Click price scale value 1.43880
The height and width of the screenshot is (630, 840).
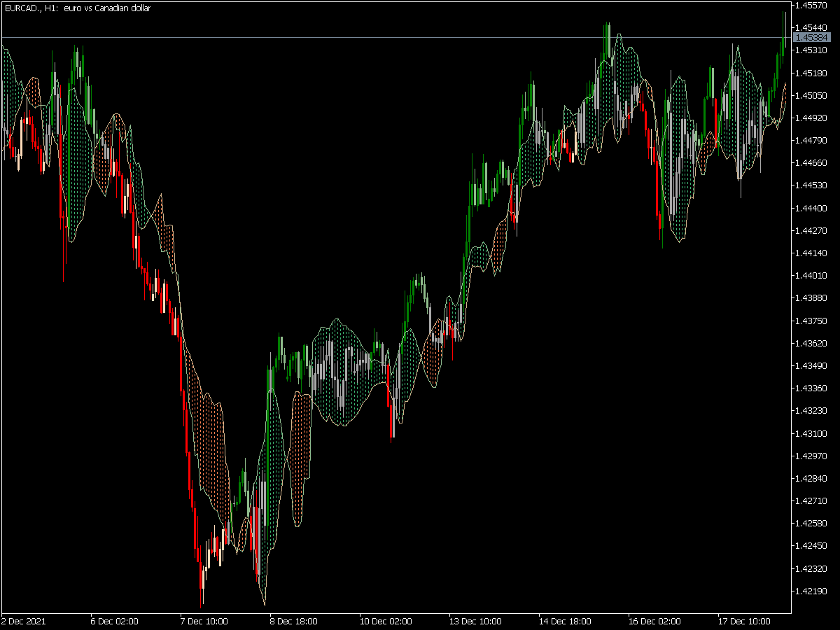[x=811, y=298]
